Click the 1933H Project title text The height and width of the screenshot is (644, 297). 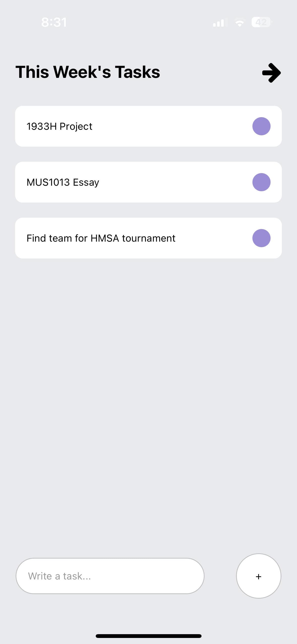tap(59, 126)
